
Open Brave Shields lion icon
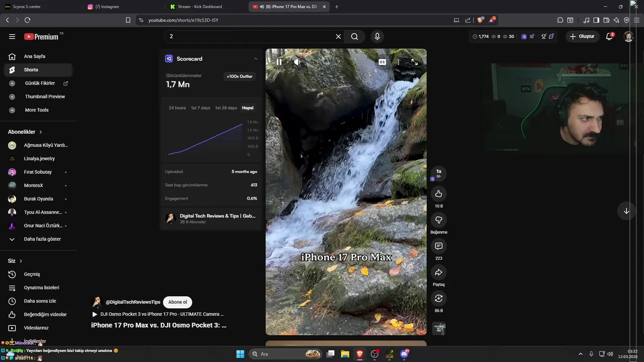[480, 20]
